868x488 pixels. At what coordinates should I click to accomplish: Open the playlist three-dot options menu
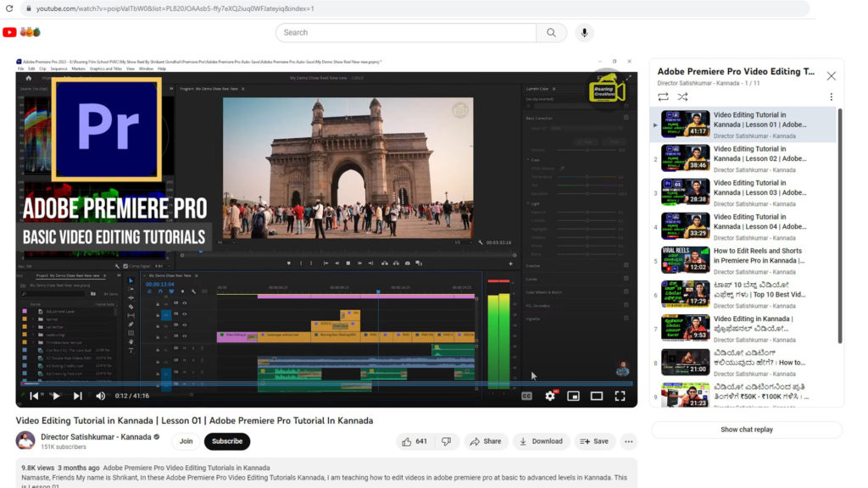831,97
